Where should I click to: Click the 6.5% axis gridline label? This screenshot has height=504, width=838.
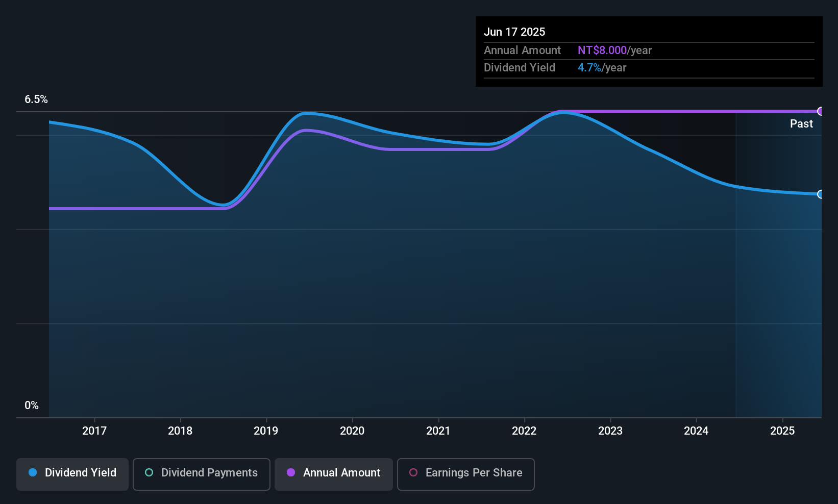pyautogui.click(x=36, y=99)
